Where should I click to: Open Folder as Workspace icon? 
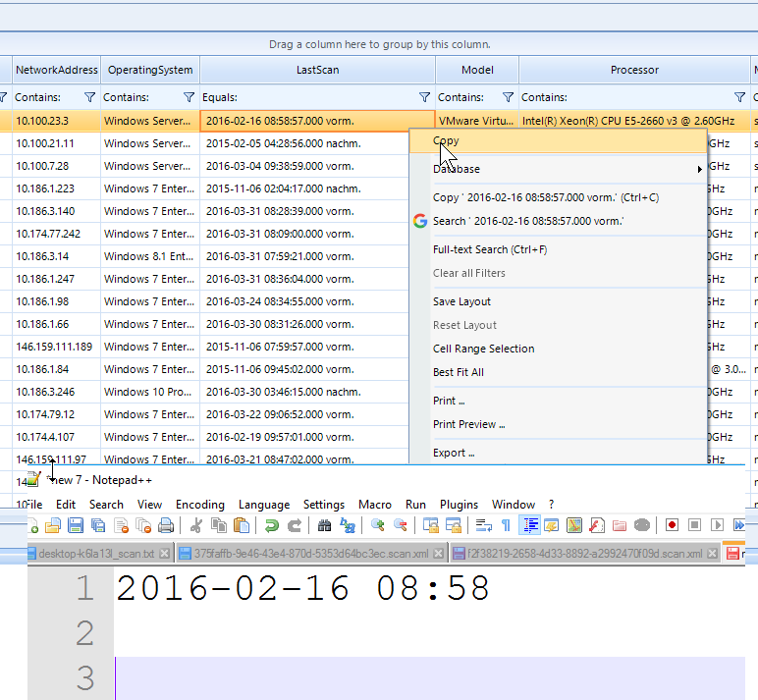tap(620, 525)
